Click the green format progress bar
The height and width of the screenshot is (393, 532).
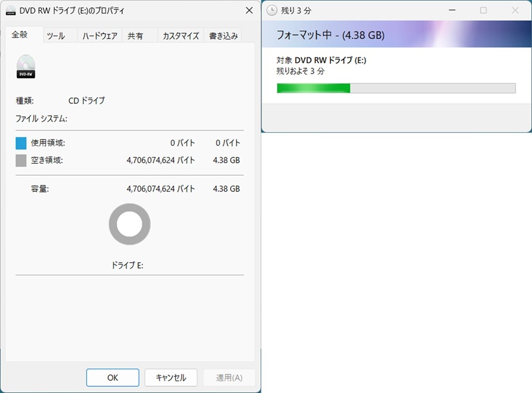[396, 88]
